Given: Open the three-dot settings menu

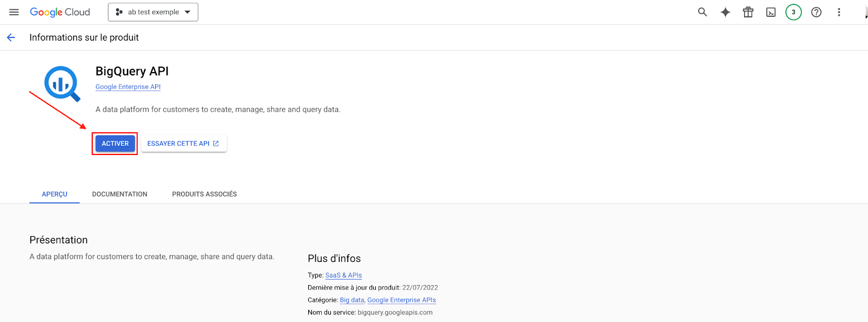Looking at the screenshot, I should pos(839,12).
